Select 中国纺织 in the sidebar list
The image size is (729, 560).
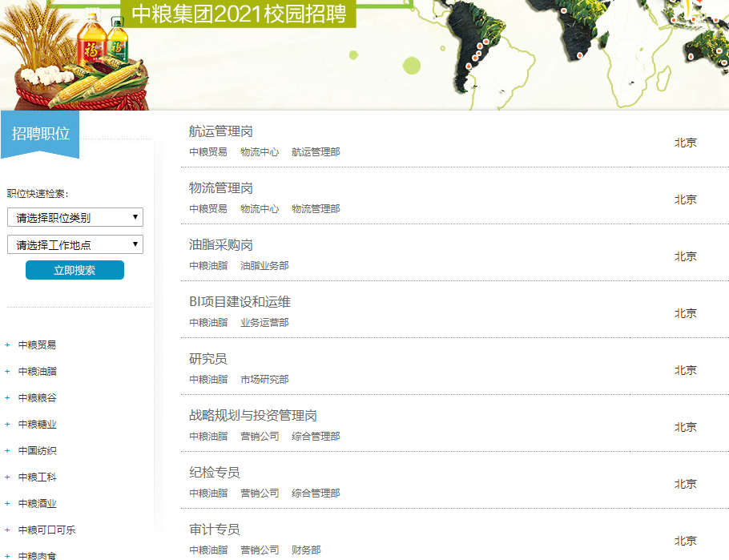coord(37,451)
